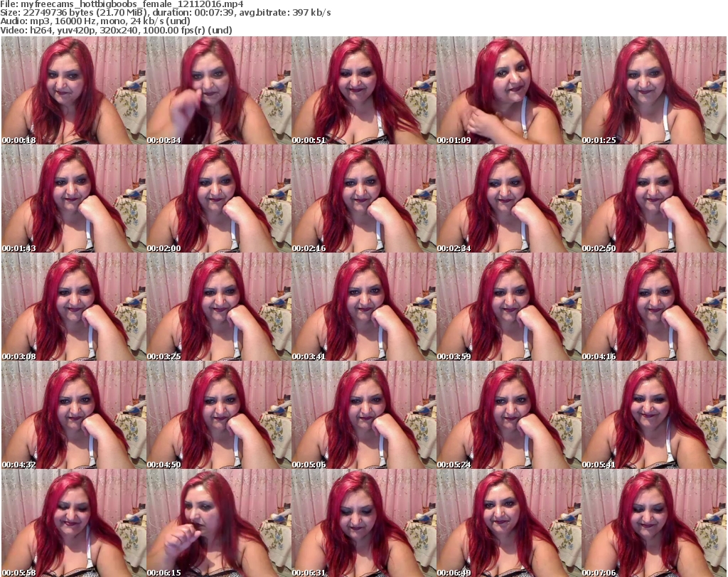Open the frame stamped 00:02:00
Viewport: 728px width, 577px height.
(x=219, y=198)
